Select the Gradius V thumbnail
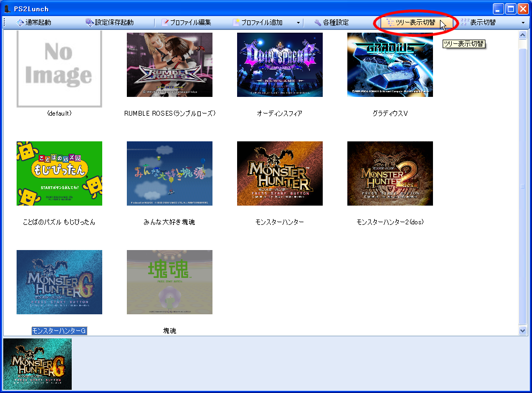Screen dimensions: 532x393 [x=390, y=65]
